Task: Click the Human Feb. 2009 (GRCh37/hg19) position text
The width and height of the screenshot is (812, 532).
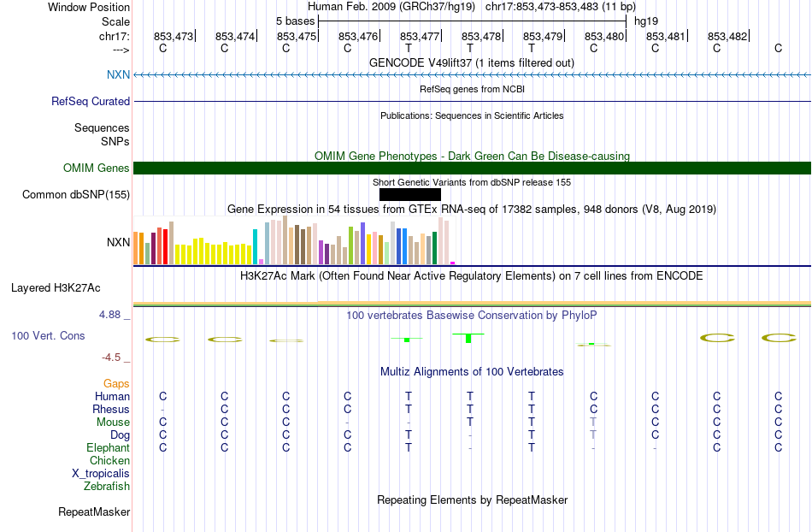Action: tap(391, 7)
